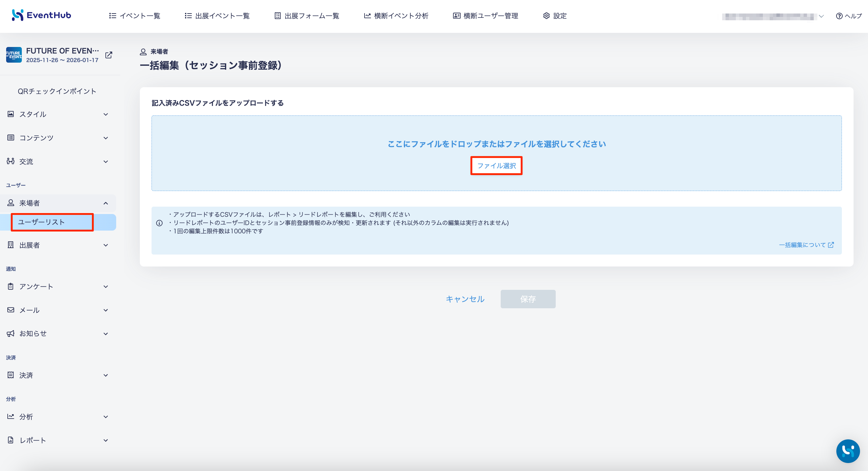Click the help question mark icon
Screen dimensions: 868x471
coord(839,16)
